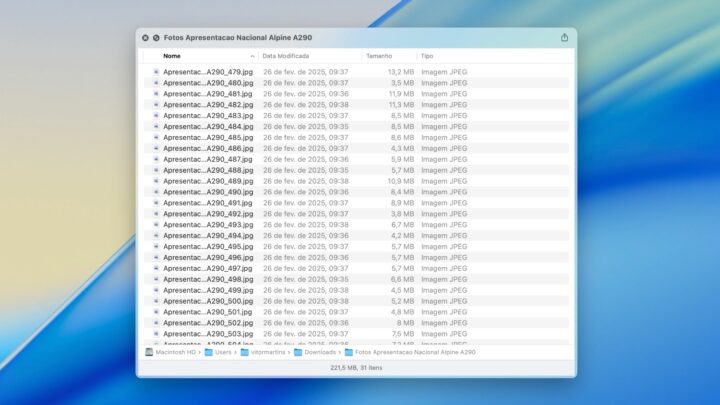
Task: Click the JPEG icon of A290_498.jpg
Action: [x=156, y=279]
